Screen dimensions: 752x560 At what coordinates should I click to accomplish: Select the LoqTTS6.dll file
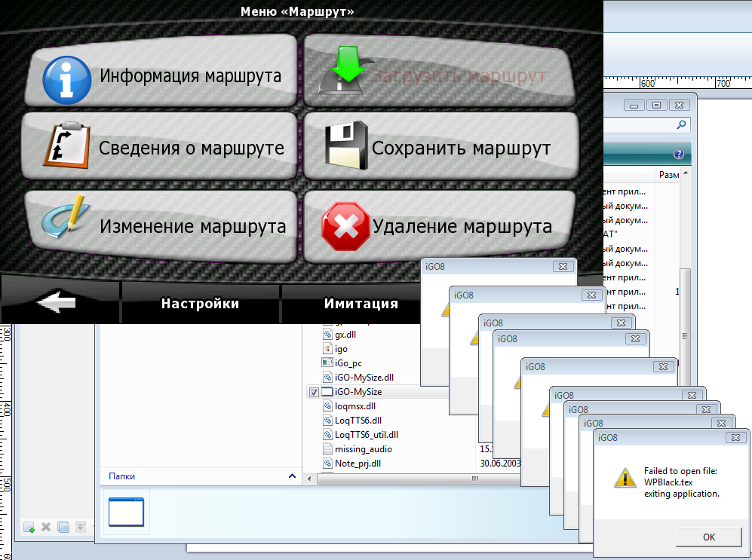(358, 421)
